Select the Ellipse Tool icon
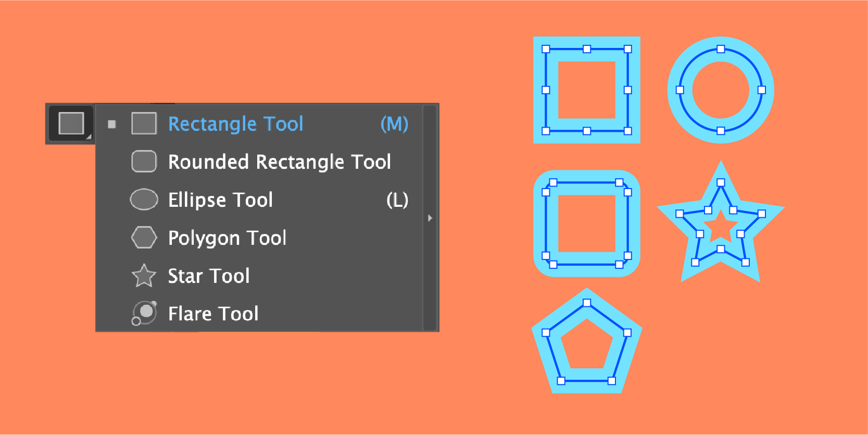The image size is (868, 435). point(144,200)
